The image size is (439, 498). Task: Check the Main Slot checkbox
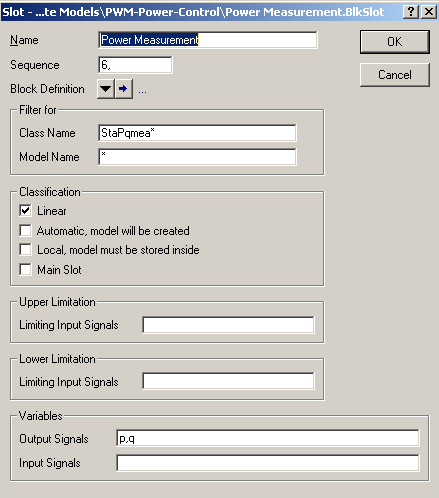26,269
